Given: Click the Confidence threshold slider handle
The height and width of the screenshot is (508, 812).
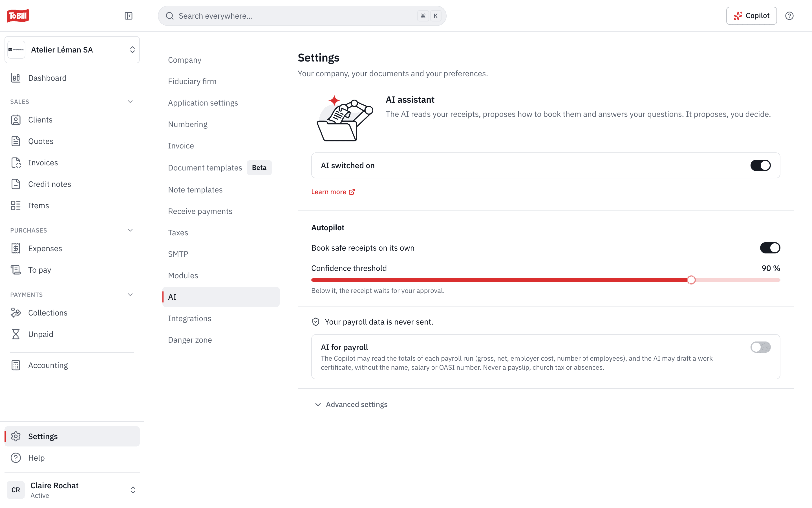Looking at the screenshot, I should coord(691,280).
